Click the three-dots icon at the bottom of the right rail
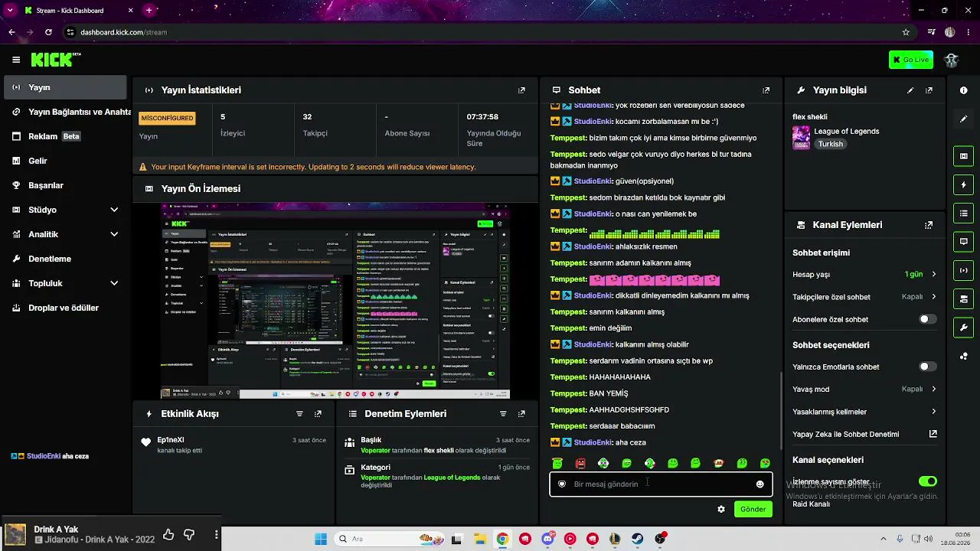Image resolution: width=980 pixels, height=551 pixels. coord(963,356)
